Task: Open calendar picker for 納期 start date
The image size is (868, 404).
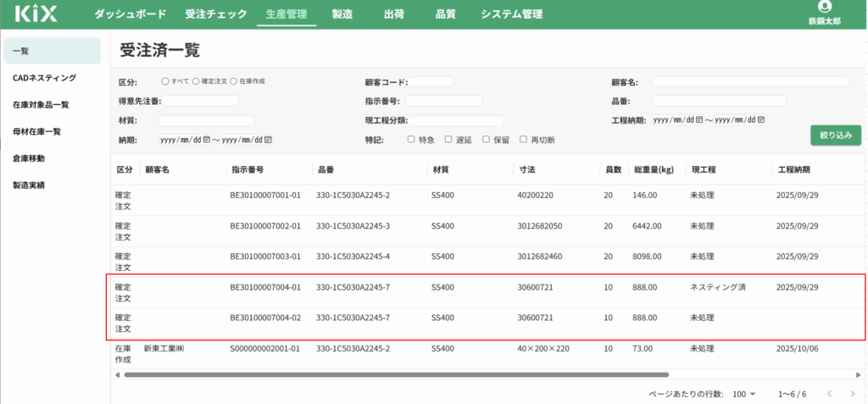Action: tap(206, 140)
